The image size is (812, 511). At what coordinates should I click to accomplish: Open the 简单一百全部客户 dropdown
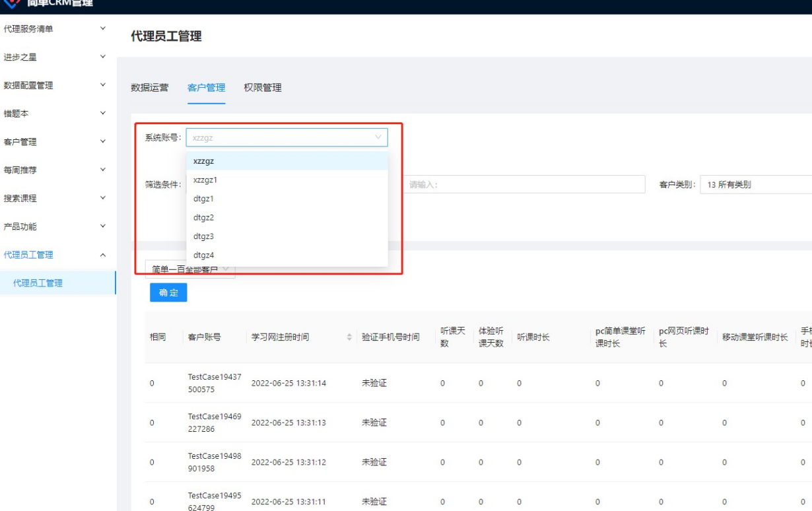[x=190, y=270]
